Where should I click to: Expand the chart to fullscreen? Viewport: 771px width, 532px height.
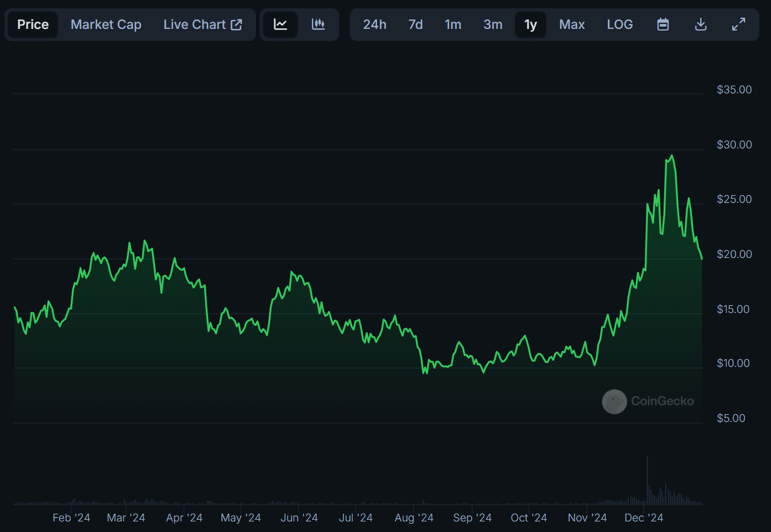(738, 24)
